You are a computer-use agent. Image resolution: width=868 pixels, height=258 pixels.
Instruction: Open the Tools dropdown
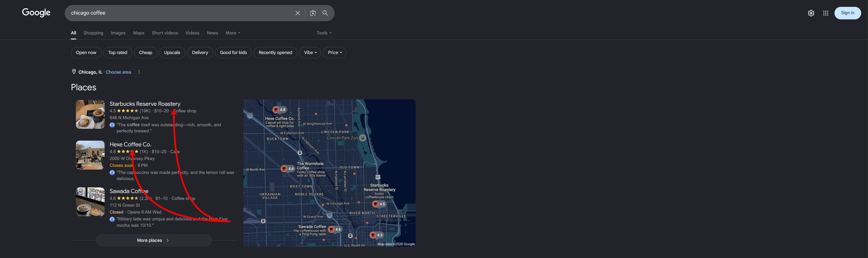324,33
